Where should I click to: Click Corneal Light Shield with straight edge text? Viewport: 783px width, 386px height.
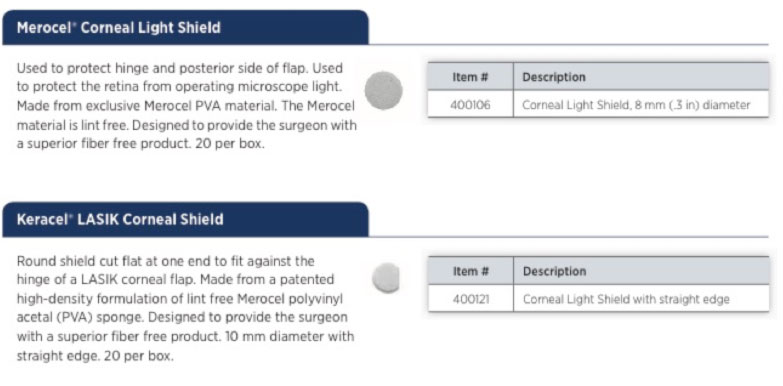pos(626,299)
